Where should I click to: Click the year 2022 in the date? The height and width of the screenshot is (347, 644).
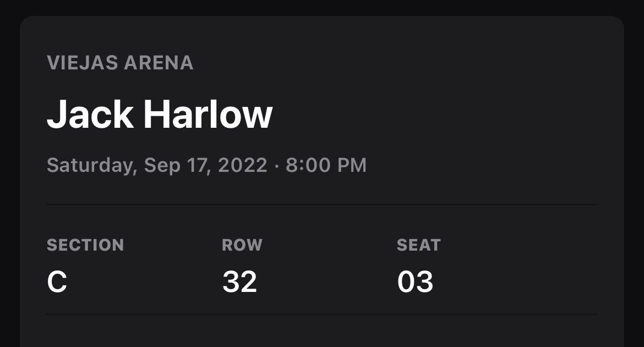(x=243, y=165)
